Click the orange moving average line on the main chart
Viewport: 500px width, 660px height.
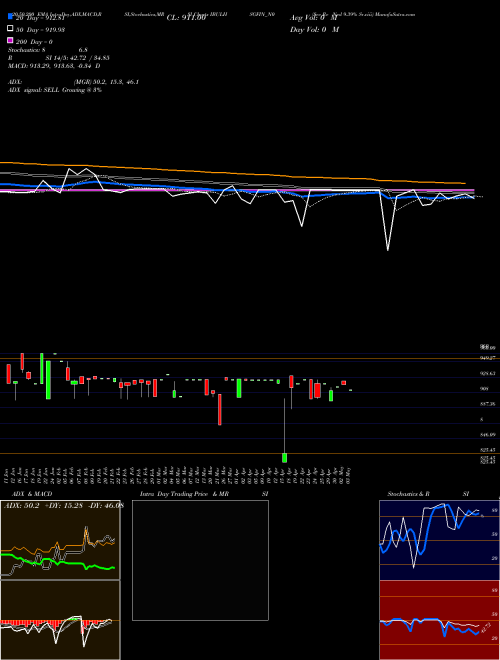click(x=233, y=173)
